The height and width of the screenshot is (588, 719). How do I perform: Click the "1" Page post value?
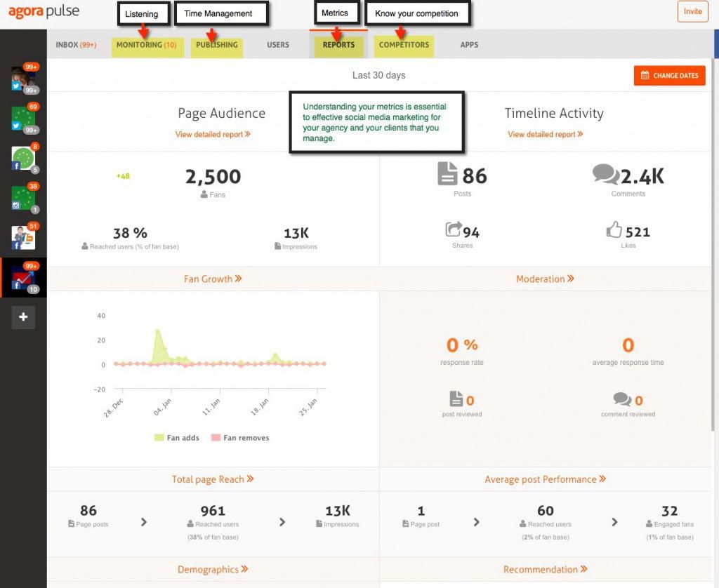tap(421, 511)
